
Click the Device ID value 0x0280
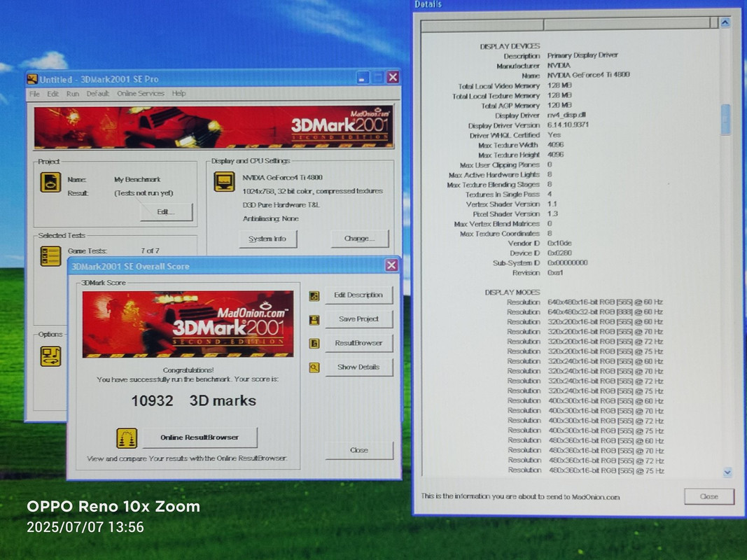559,253
